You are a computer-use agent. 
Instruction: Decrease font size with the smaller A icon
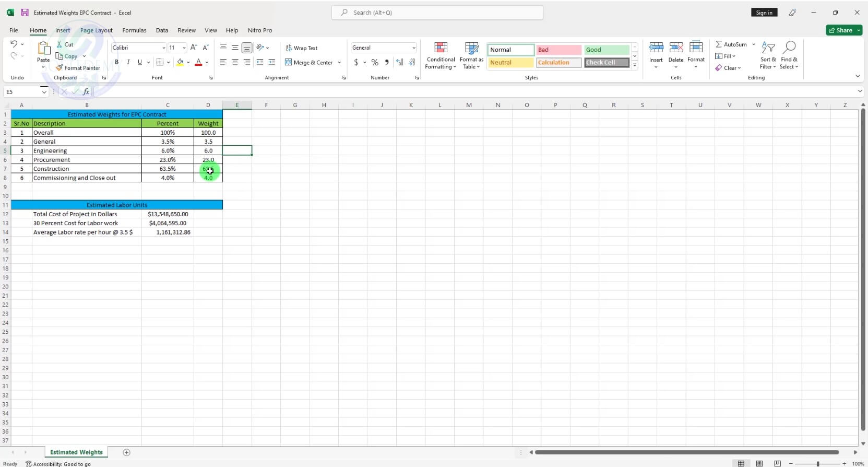(x=206, y=48)
